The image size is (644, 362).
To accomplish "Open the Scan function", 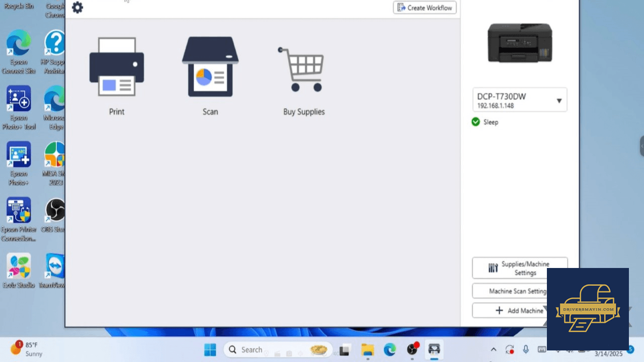I will (210, 76).
